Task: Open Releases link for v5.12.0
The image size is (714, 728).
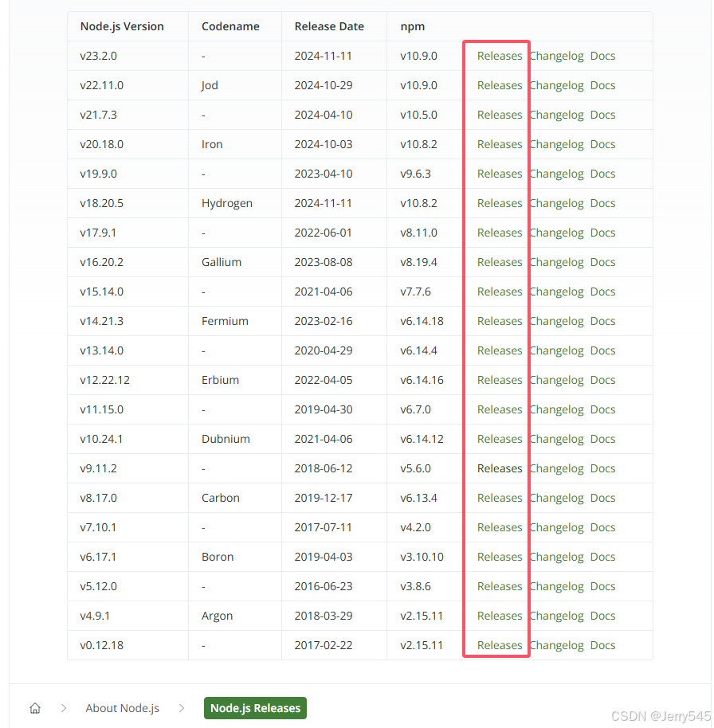Action: point(500,586)
